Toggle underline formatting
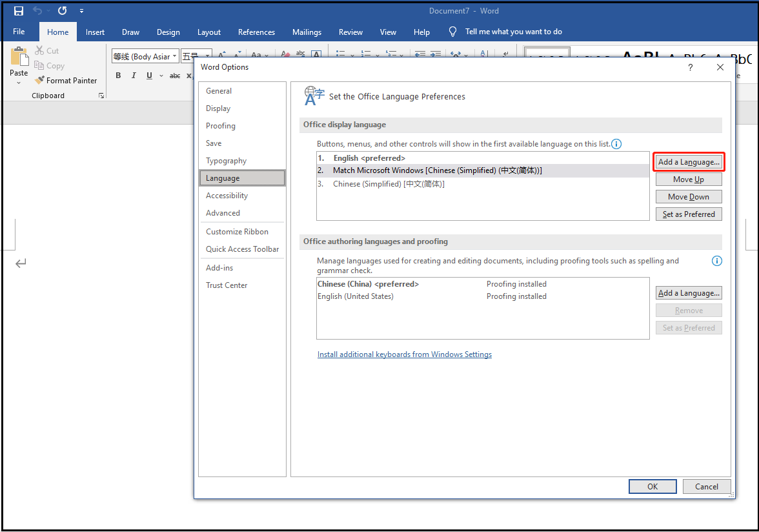 coord(148,76)
